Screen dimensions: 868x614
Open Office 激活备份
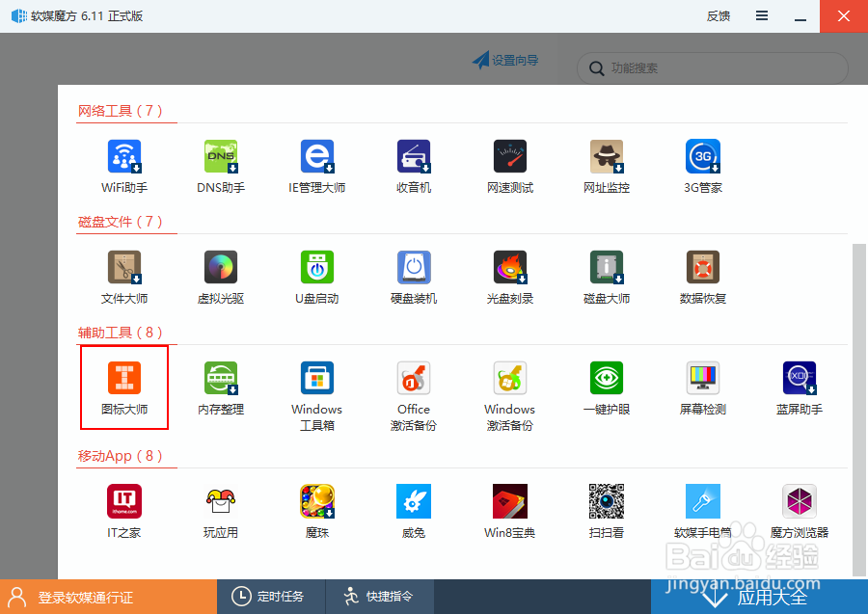414,378
